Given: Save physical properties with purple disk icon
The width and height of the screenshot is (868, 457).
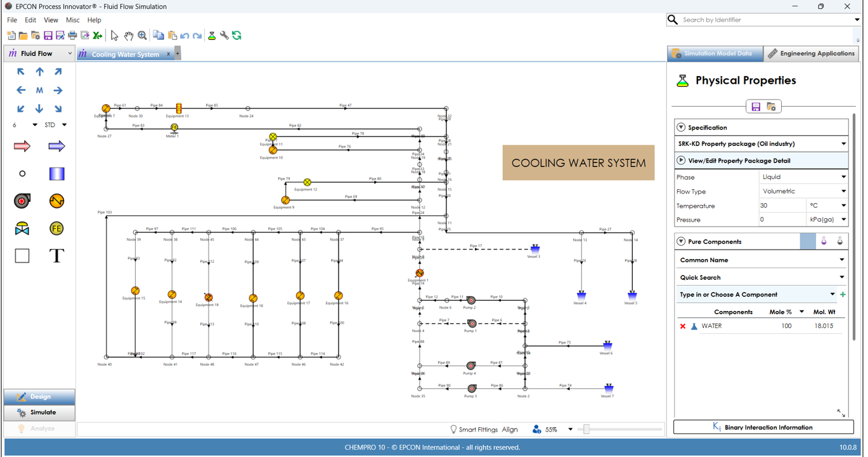Looking at the screenshot, I should [756, 107].
